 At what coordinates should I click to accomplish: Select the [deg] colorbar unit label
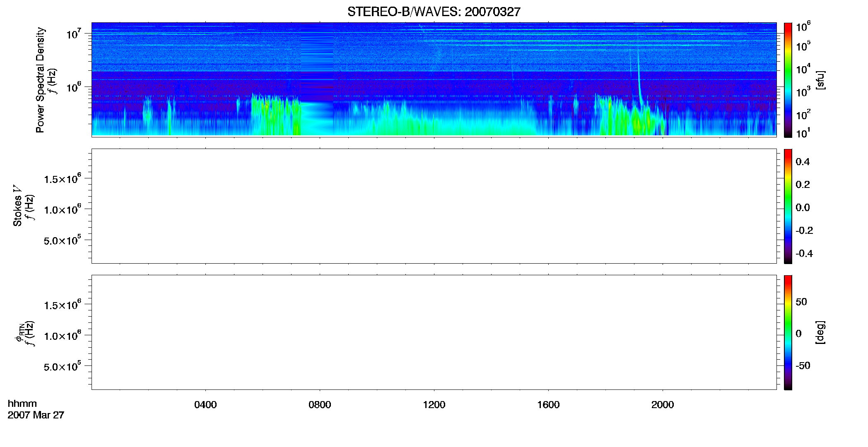click(x=820, y=332)
